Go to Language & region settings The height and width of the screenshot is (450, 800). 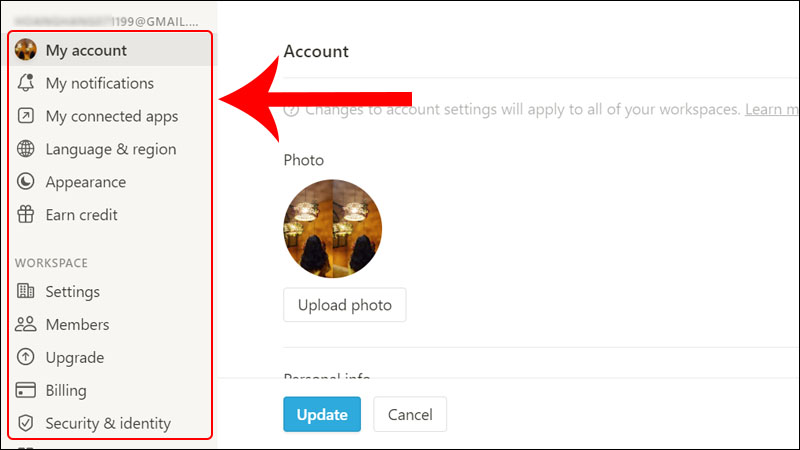pos(110,149)
